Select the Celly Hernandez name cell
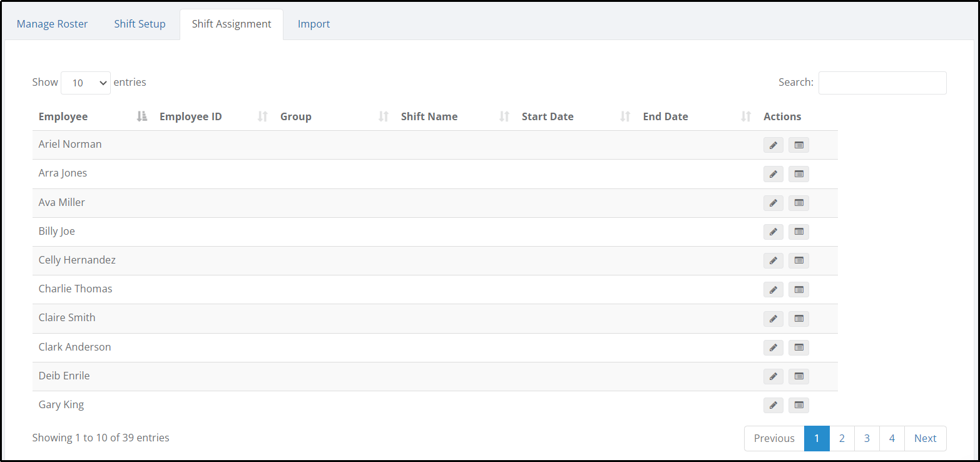 [x=77, y=260]
